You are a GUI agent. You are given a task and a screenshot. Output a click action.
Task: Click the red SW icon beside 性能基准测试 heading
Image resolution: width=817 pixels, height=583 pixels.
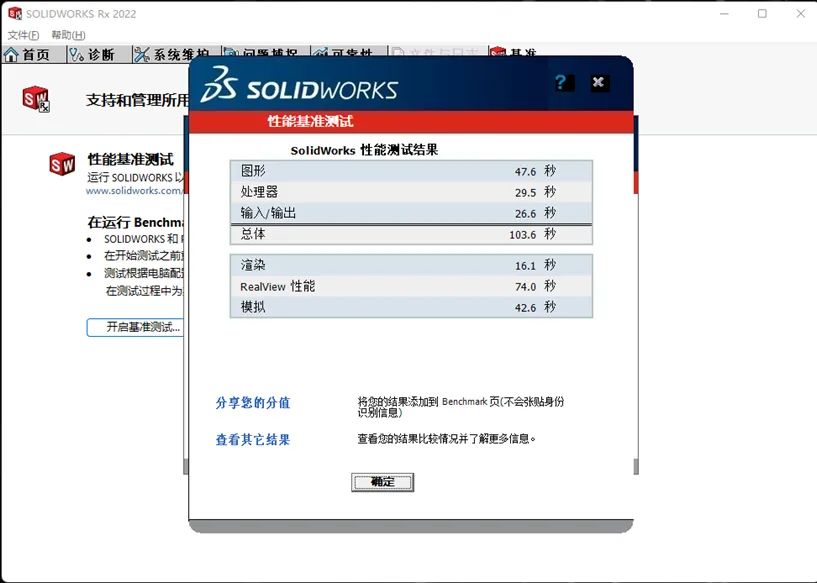(62, 164)
